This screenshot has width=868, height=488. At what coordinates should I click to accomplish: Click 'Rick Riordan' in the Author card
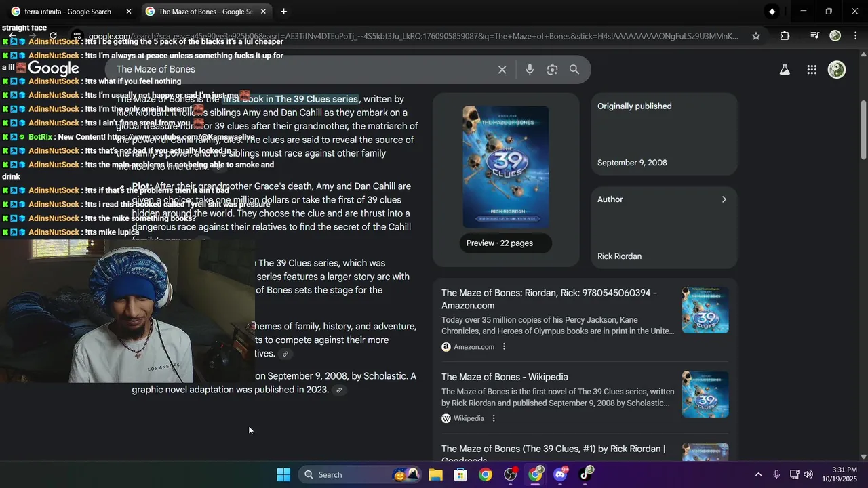point(619,256)
